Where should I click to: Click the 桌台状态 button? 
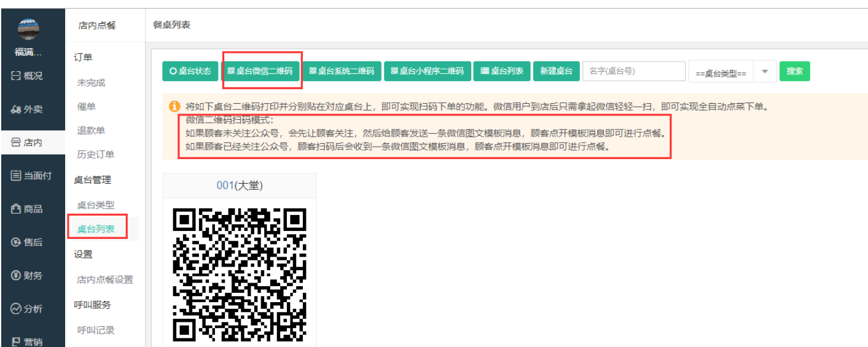pos(190,71)
